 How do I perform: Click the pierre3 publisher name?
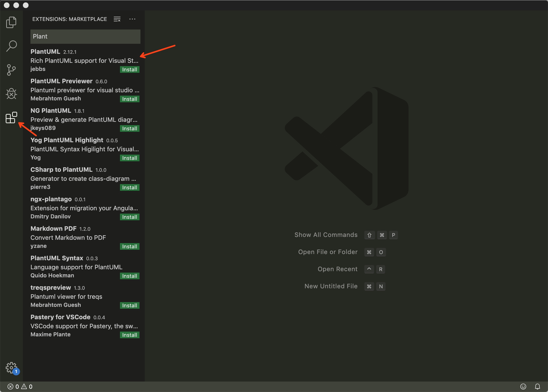pyautogui.click(x=40, y=187)
